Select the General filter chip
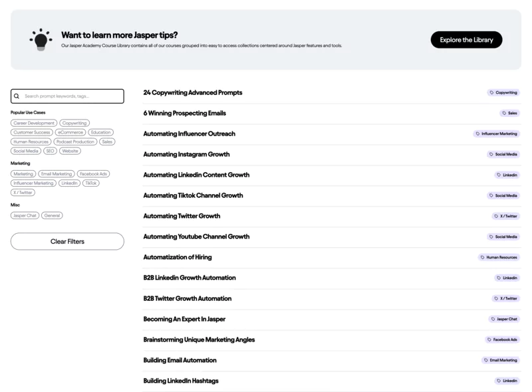532x392 pixels. tap(52, 215)
